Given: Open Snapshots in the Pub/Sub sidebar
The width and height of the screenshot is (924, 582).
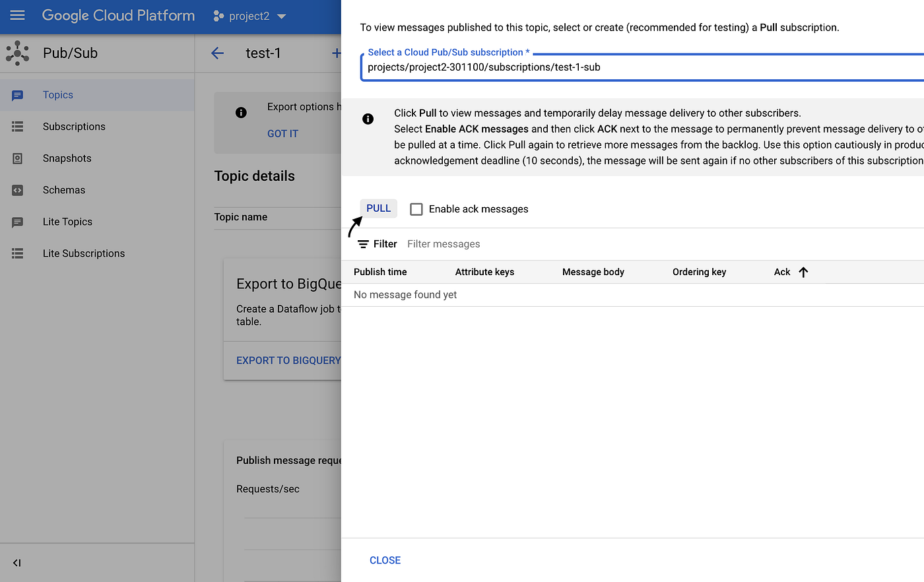Looking at the screenshot, I should [x=97, y=158].
